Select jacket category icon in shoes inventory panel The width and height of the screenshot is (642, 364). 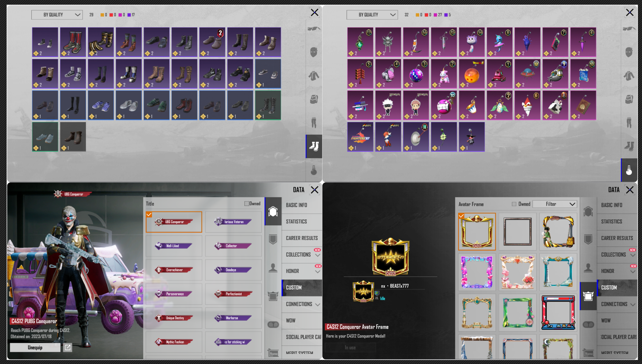[x=314, y=76]
